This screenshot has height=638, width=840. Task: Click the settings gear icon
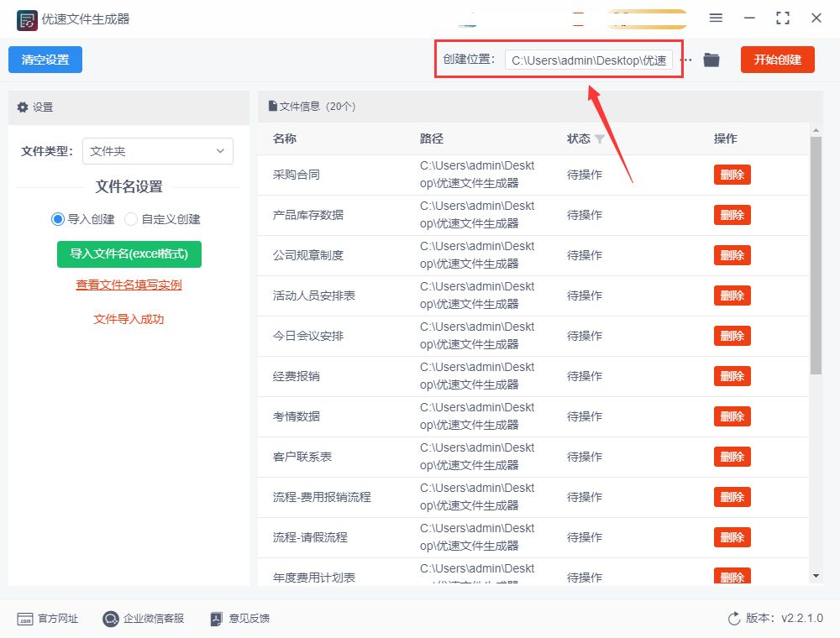coord(23,107)
